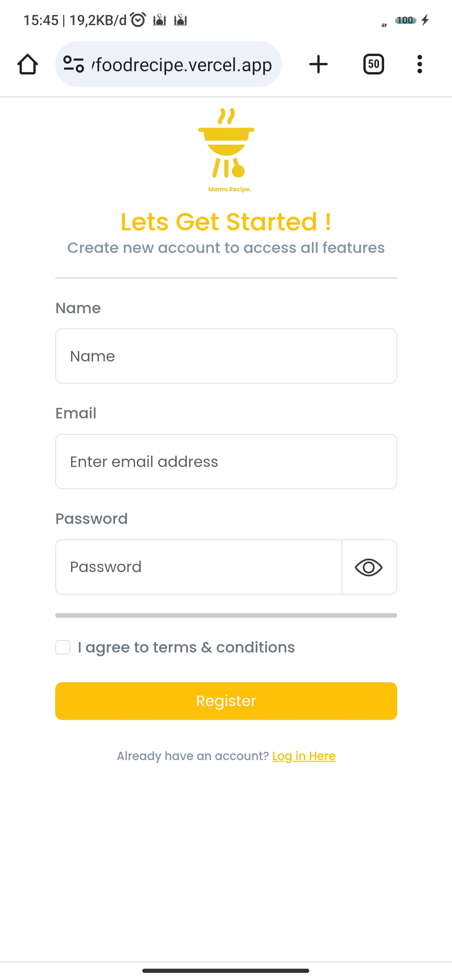452x980 pixels.
Task: Check the I agree to terms & conditions box
Action: (x=63, y=647)
